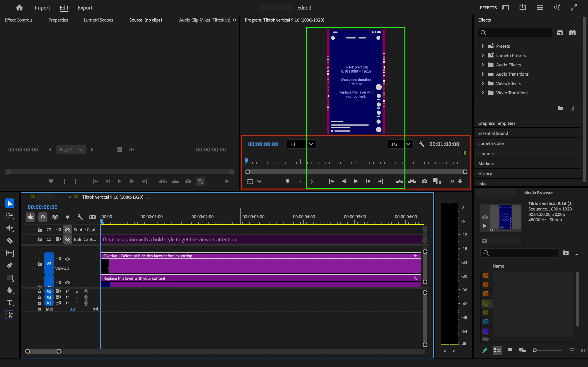Select the Pen tool

coord(10,265)
